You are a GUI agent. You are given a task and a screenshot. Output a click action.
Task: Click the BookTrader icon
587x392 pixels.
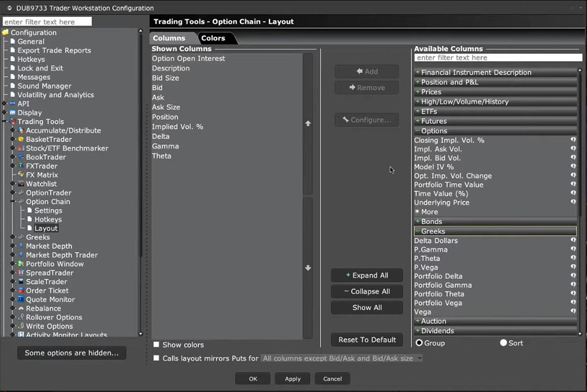(21, 157)
